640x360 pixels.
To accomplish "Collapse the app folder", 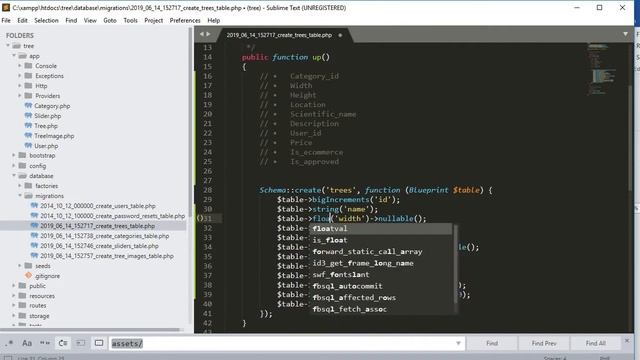I will click(x=13, y=56).
